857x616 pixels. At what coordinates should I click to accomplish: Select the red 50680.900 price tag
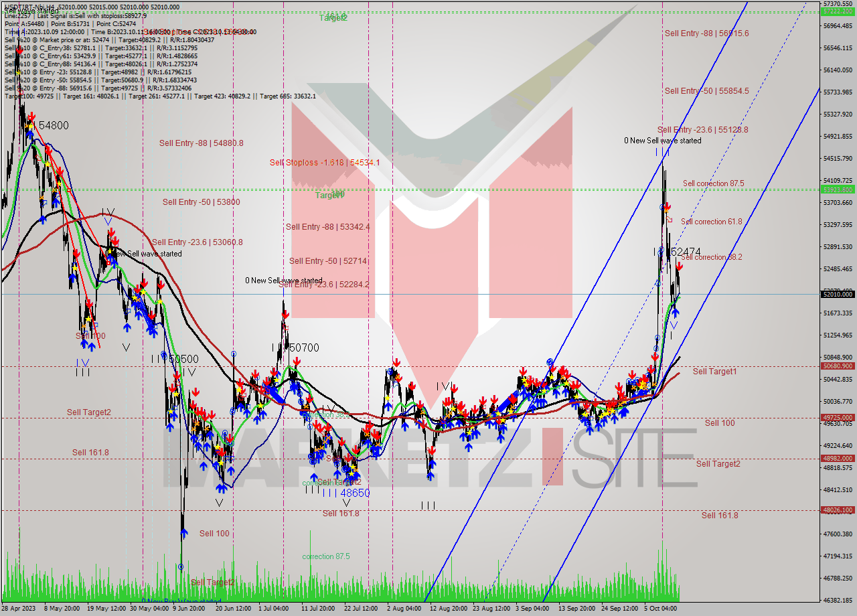click(838, 366)
